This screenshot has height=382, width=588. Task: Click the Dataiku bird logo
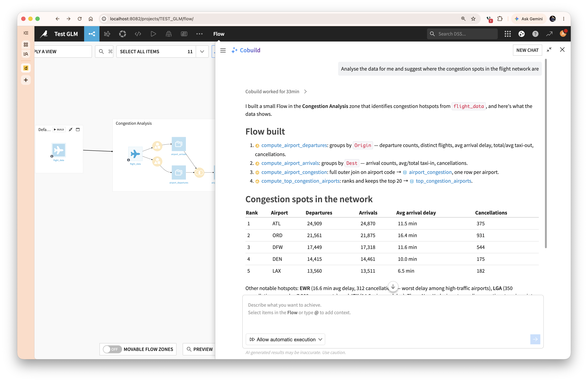44,34
